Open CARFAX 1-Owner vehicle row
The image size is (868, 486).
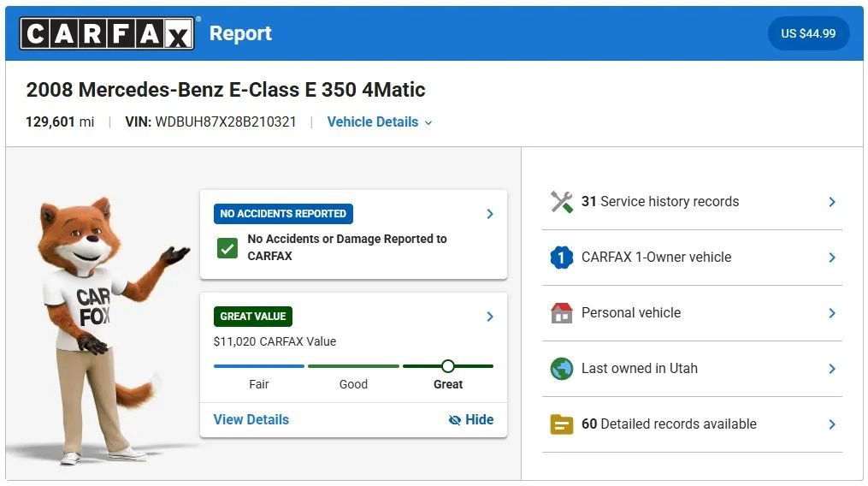[x=831, y=258]
